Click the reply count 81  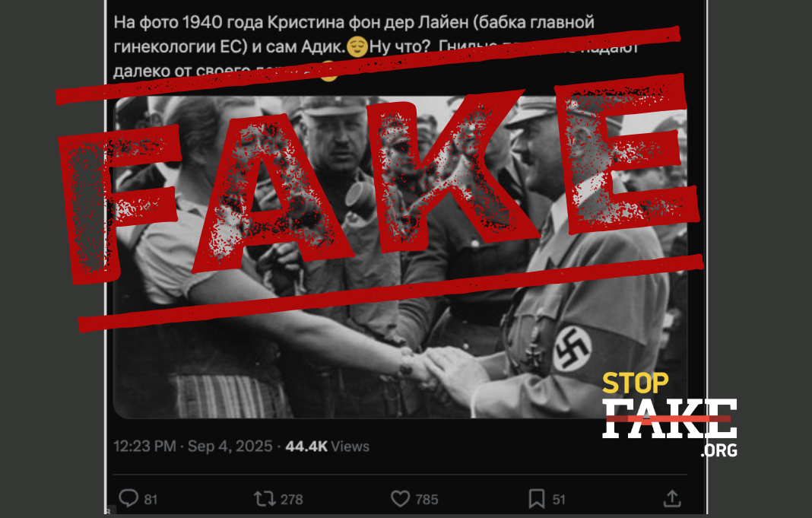151,499
